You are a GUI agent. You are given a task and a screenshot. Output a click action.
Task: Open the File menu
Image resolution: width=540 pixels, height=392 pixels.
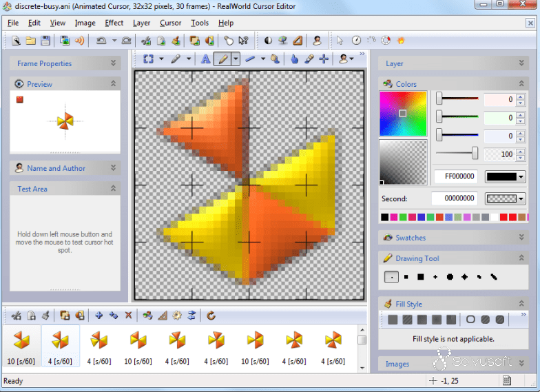13,23
